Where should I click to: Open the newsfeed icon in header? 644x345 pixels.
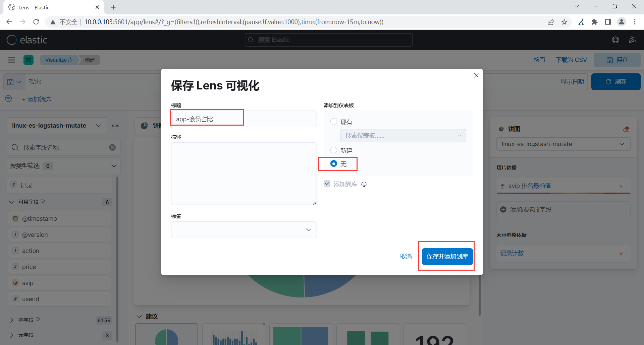click(632, 40)
